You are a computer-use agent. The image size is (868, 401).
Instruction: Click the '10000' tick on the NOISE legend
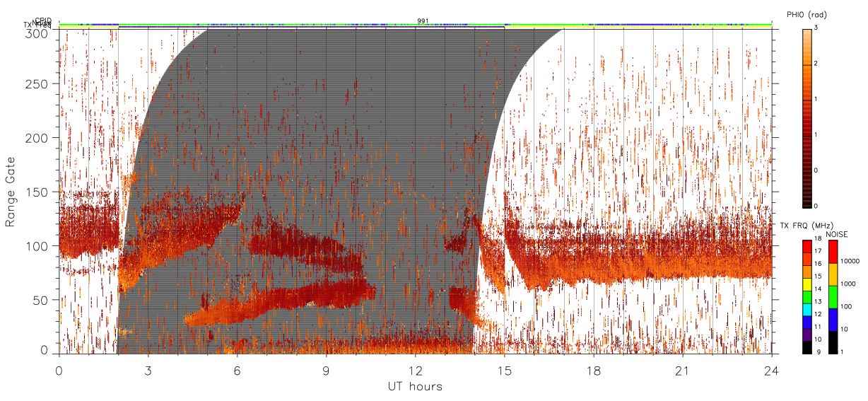click(850, 261)
